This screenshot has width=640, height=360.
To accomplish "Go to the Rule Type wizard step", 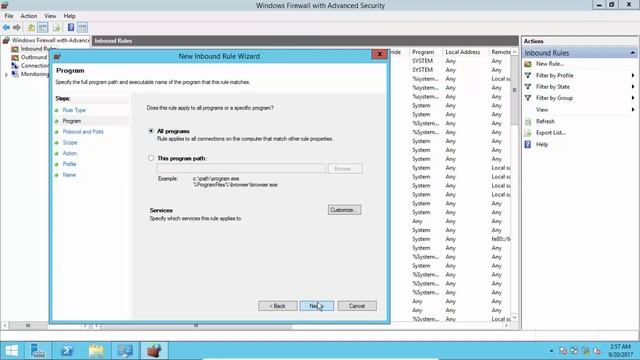I will 74,110.
